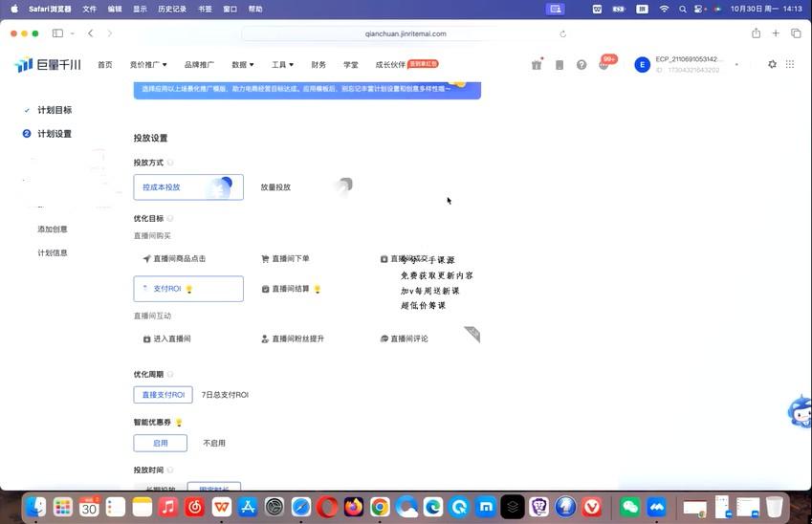The width and height of the screenshot is (812, 524).
Task: Open WeChat from the Dock
Action: click(629, 507)
